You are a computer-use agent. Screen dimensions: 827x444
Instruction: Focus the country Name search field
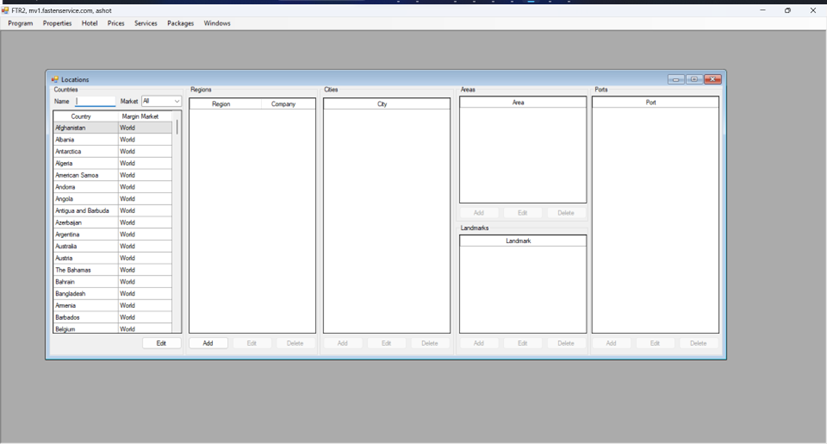[96, 101]
